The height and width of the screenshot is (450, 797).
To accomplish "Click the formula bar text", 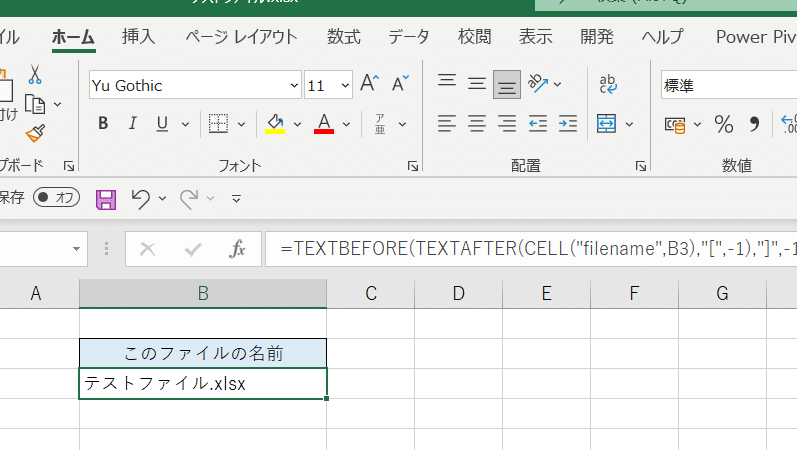I will pos(530,249).
